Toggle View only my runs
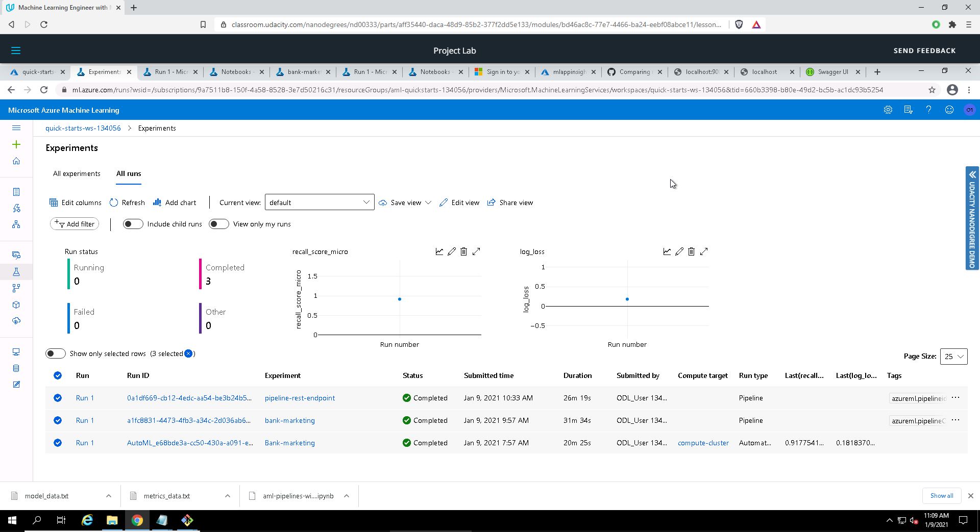Screen dimensions: 980x532 click(x=219, y=224)
